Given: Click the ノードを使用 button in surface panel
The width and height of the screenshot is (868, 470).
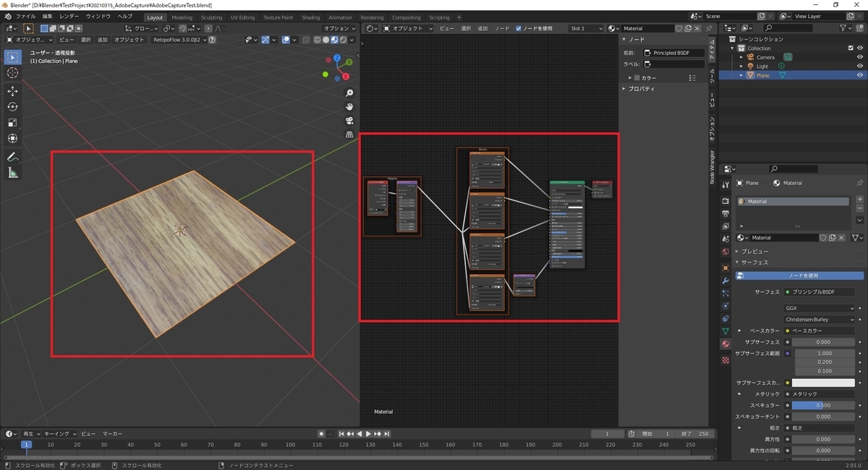Looking at the screenshot, I should click(x=803, y=275).
